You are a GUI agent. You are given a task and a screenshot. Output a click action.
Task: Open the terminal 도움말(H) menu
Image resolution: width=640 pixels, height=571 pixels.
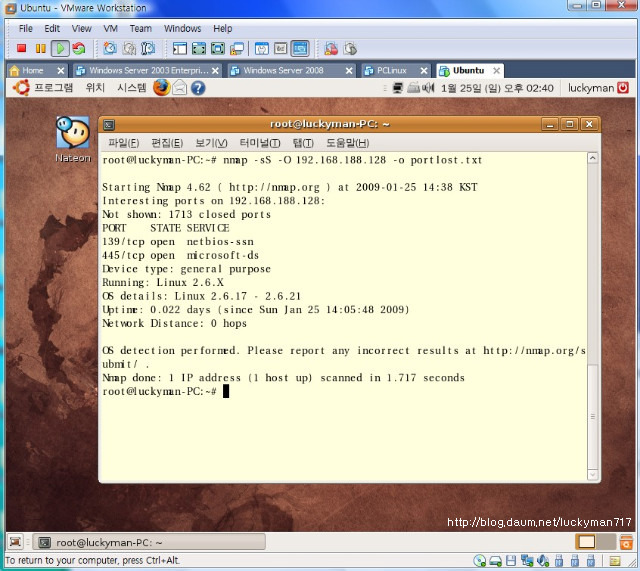click(347, 143)
